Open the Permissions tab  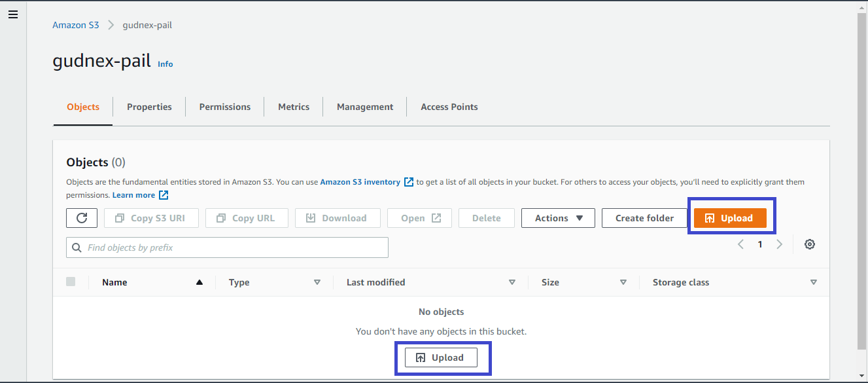click(225, 107)
